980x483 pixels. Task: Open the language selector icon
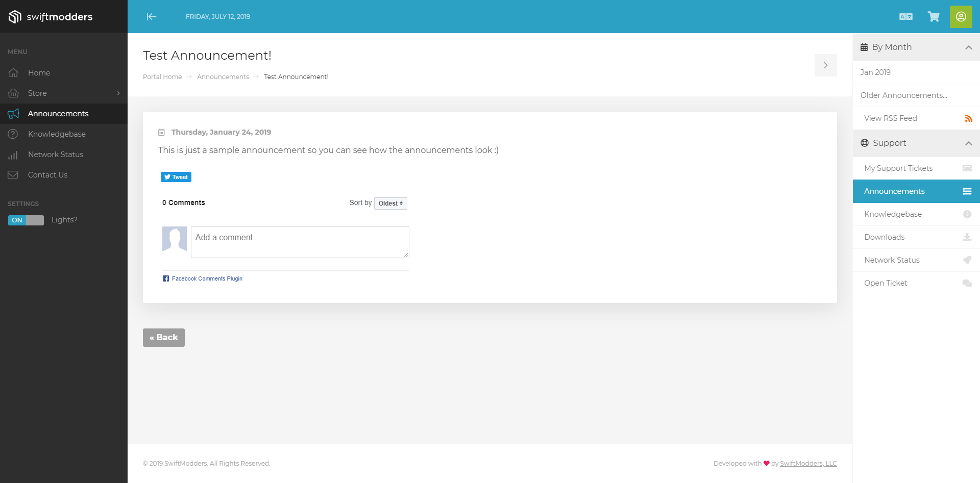(905, 17)
